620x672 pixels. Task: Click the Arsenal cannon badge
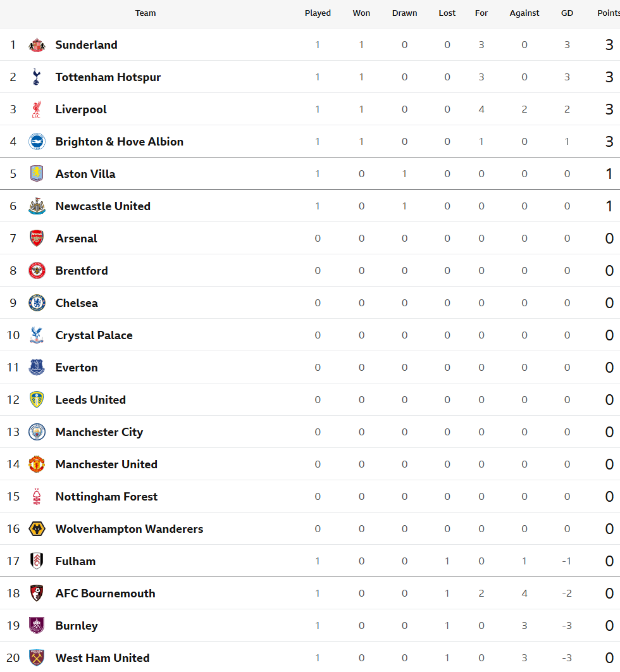tap(37, 239)
